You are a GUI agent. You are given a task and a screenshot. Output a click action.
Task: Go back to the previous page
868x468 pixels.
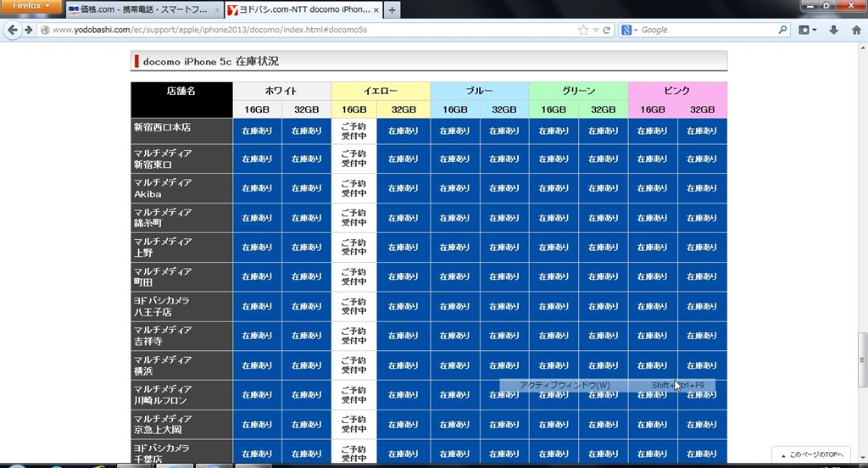(13, 30)
